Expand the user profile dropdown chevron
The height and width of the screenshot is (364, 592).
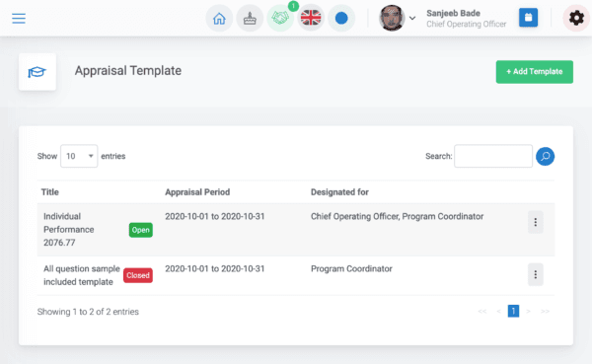click(x=412, y=18)
